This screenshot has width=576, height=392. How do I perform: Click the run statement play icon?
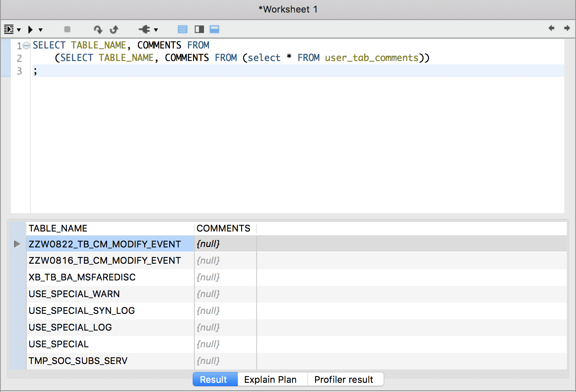31,29
